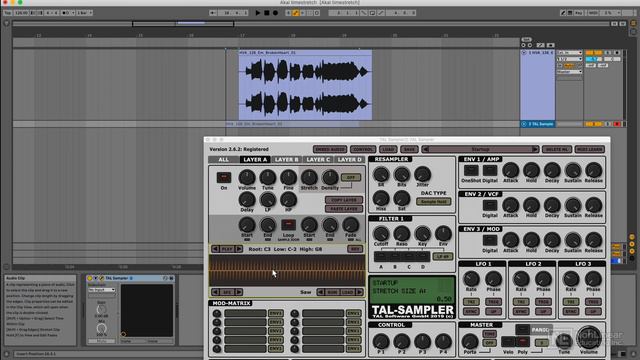The width and height of the screenshot is (640, 360).
Task: Adjust the Layer A Volume knob
Action: pos(247,178)
